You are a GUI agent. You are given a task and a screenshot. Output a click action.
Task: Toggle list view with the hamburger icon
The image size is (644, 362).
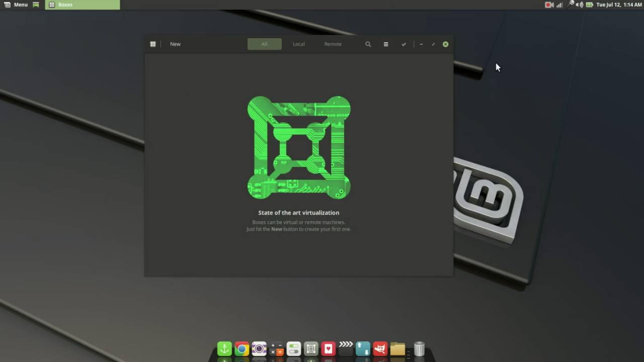386,44
